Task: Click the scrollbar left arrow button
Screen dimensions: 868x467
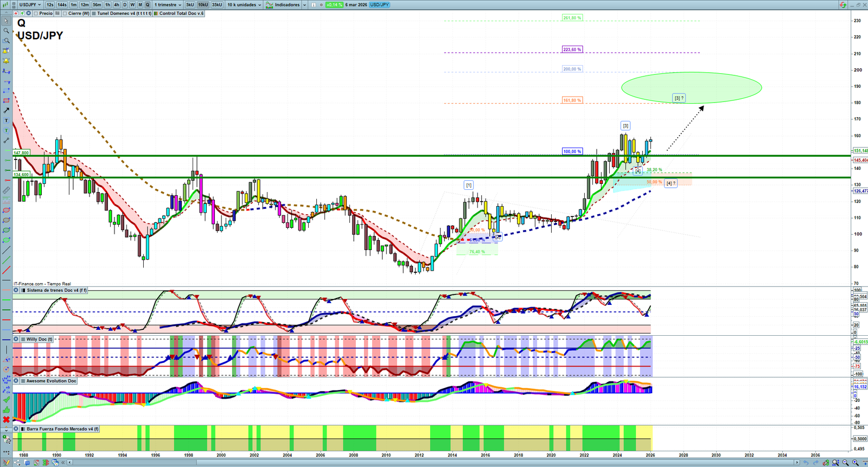Action: 70,463
